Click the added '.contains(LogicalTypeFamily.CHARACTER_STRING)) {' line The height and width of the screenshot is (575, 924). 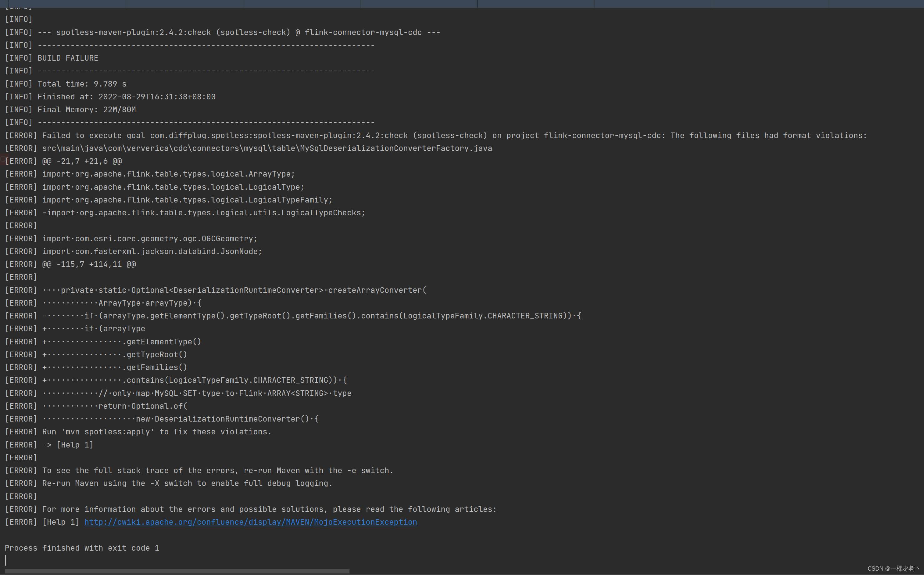[x=176, y=380]
